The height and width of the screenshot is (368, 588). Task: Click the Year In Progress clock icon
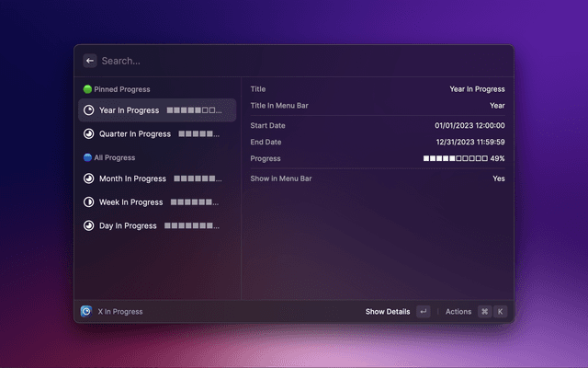(88, 110)
